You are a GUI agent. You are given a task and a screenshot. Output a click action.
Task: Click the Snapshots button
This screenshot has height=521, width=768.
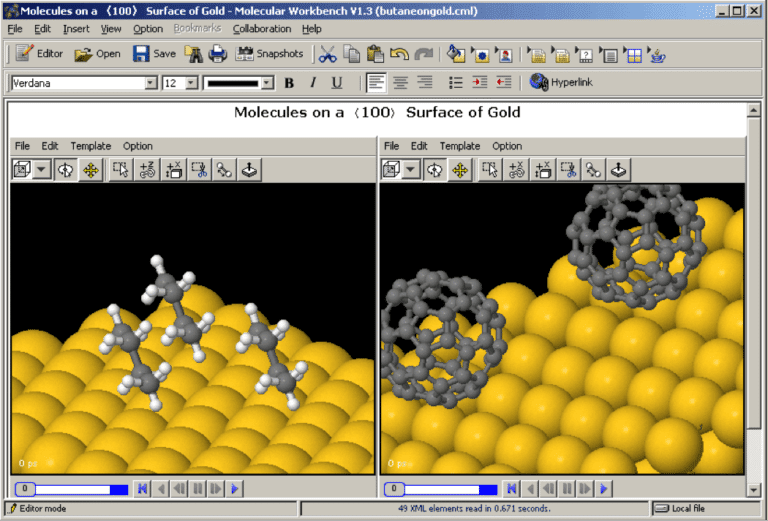pyautogui.click(x=269, y=54)
